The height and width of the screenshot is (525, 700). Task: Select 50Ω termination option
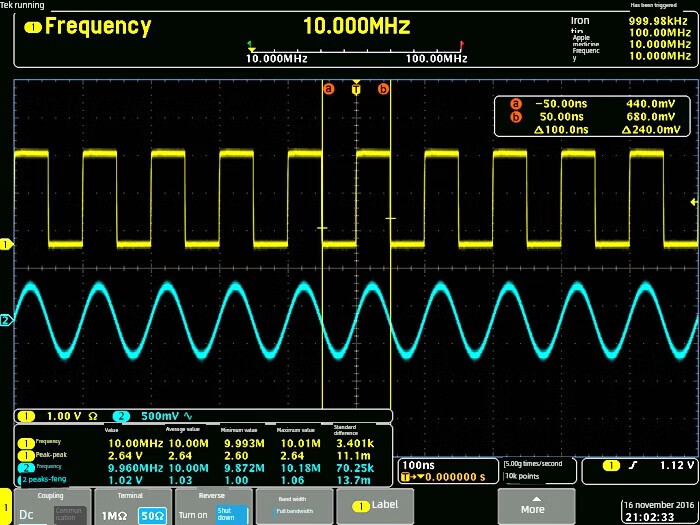(150, 514)
